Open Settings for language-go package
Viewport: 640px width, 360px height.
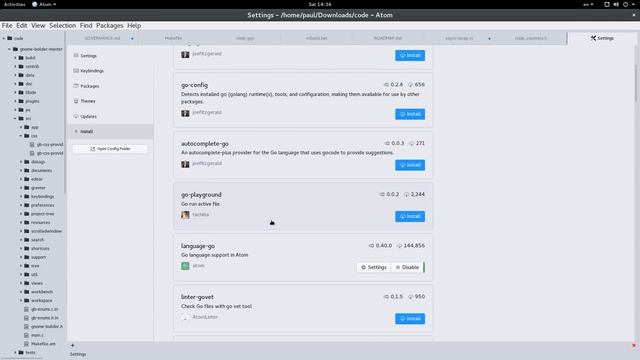click(x=374, y=267)
